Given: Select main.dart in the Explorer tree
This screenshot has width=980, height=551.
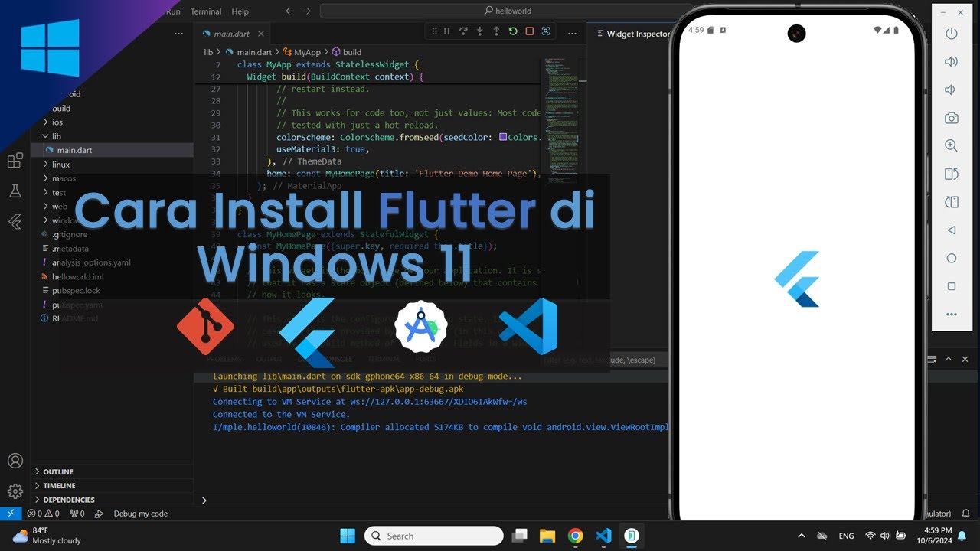Looking at the screenshot, I should (x=74, y=150).
